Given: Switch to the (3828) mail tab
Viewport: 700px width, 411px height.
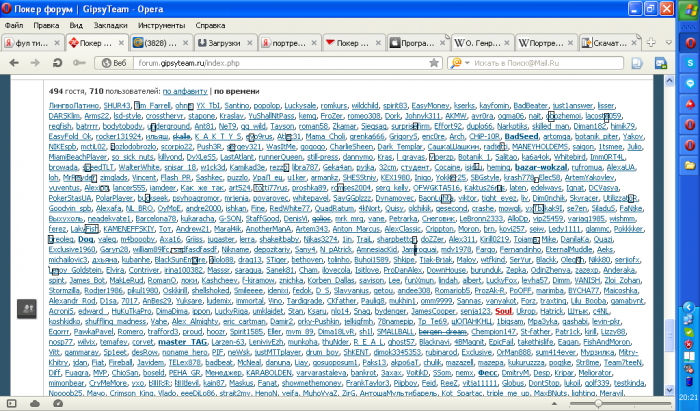Looking at the screenshot, I should (162, 43).
